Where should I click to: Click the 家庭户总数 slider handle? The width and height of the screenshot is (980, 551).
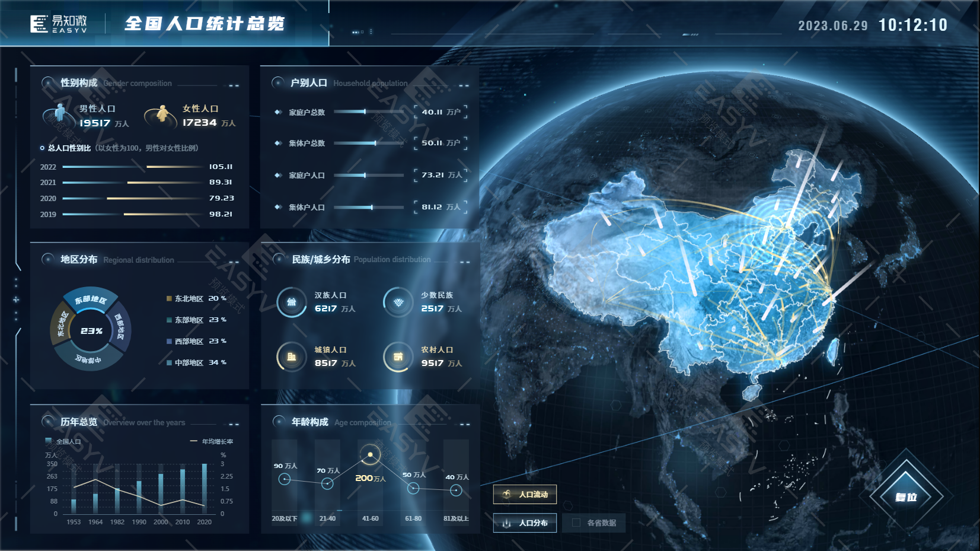(365, 112)
